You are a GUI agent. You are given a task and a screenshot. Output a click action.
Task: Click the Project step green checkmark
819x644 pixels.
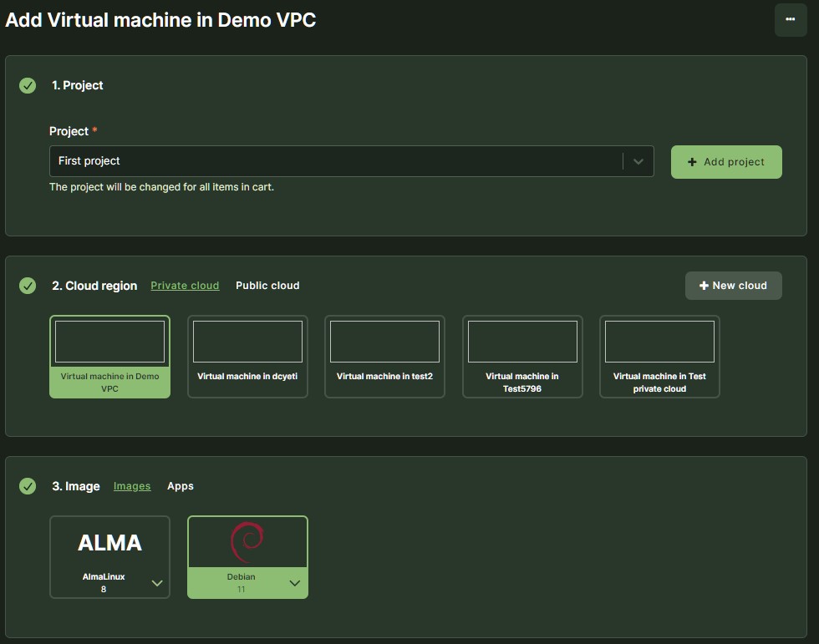pyautogui.click(x=28, y=85)
